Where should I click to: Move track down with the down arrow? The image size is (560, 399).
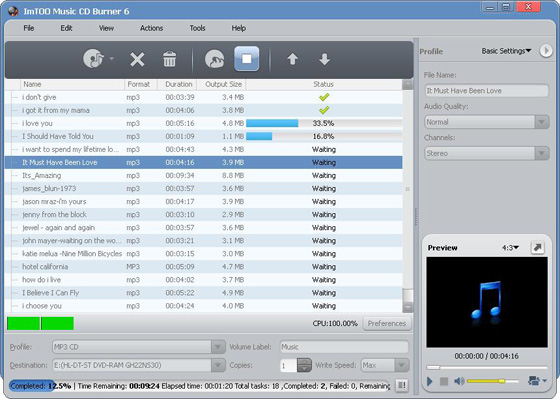[324, 59]
